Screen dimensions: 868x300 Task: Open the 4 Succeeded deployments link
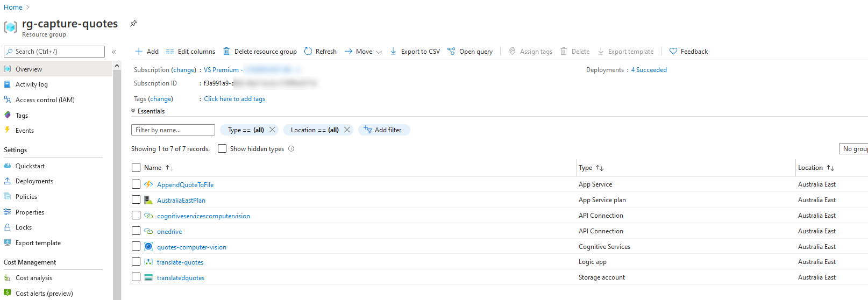[649, 70]
